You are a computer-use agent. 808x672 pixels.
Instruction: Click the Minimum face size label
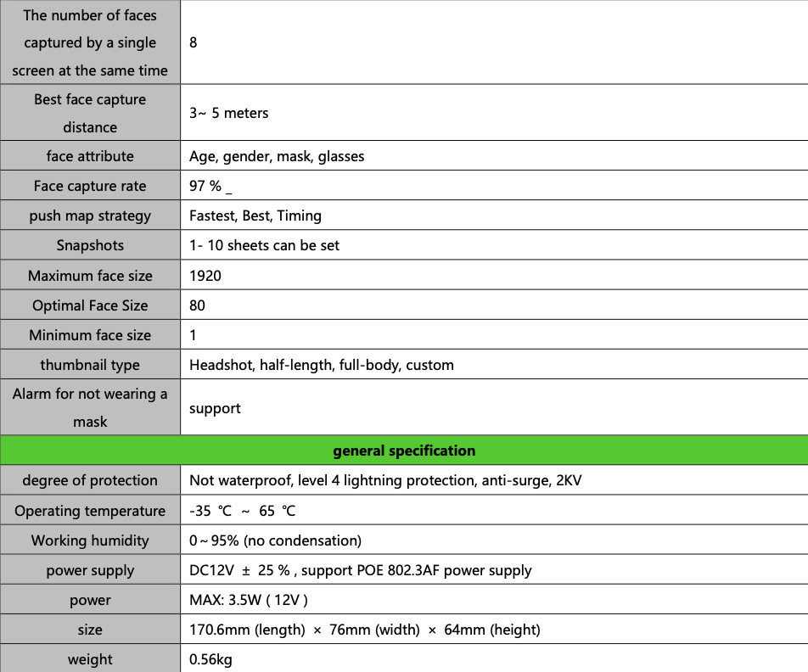click(x=90, y=335)
